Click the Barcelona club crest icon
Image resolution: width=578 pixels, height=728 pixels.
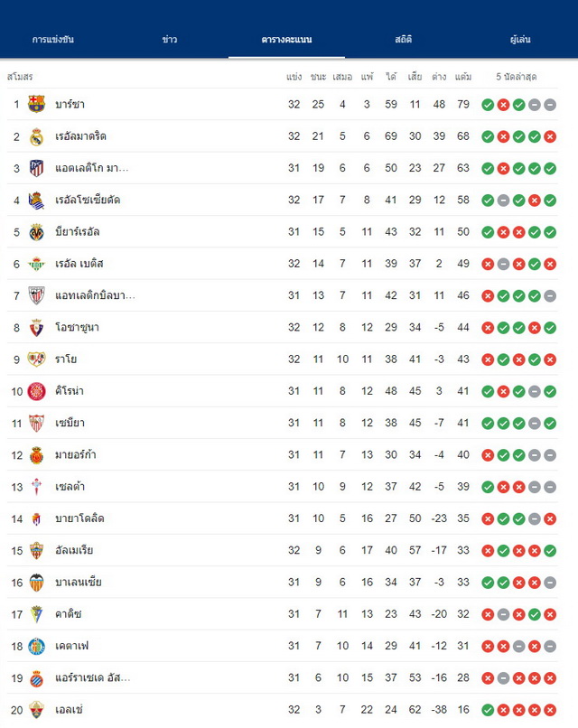point(36,104)
